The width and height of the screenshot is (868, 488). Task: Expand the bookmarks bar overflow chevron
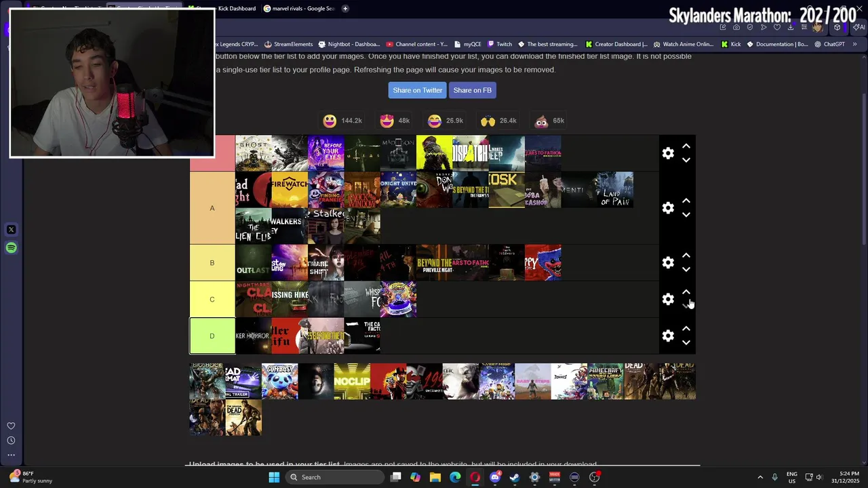[x=854, y=44]
